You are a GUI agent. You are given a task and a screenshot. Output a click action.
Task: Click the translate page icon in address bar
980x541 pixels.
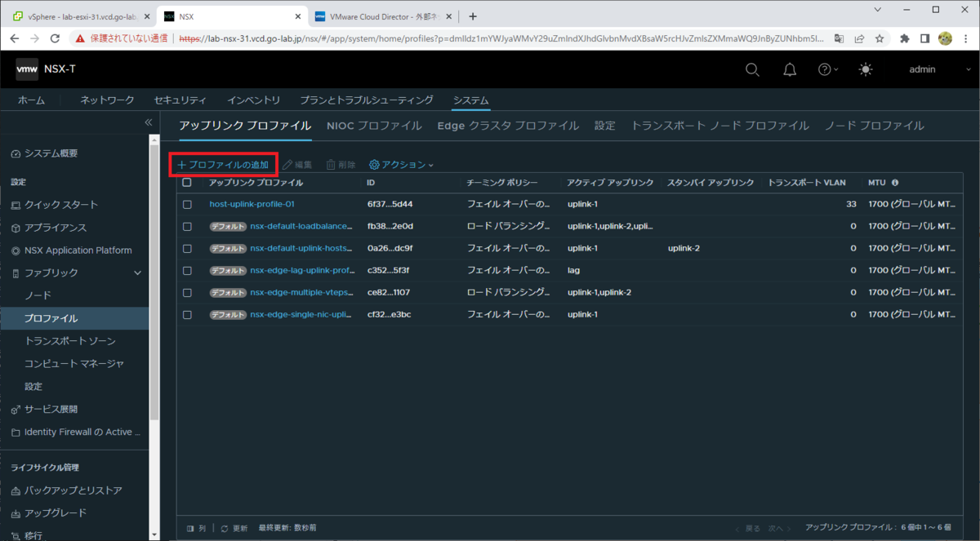point(840,38)
